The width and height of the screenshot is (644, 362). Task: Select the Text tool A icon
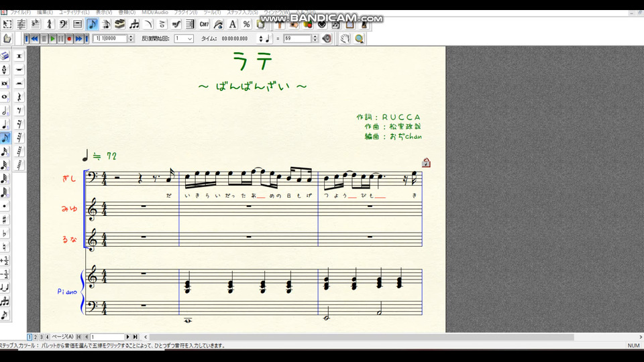pyautogui.click(x=233, y=25)
